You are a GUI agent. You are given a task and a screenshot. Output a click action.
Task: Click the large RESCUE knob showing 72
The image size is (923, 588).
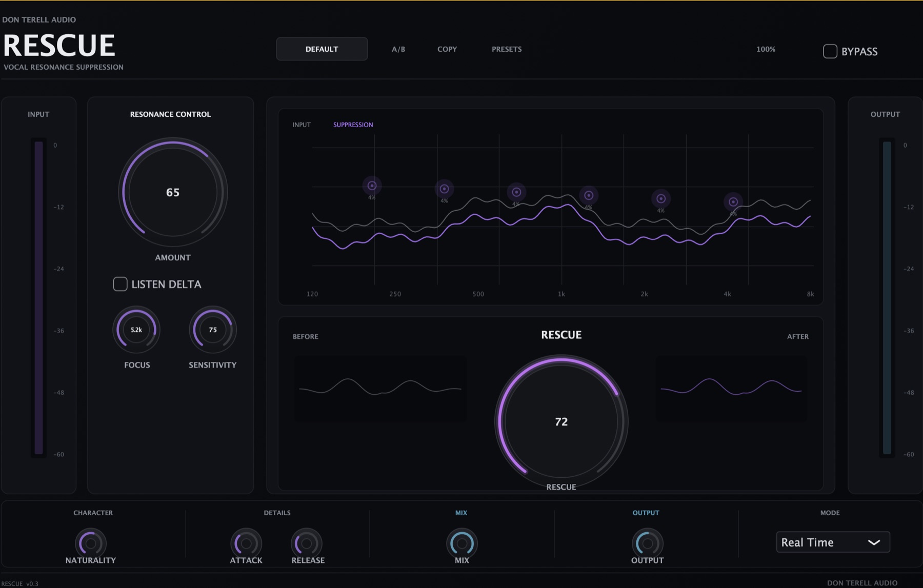point(561,421)
